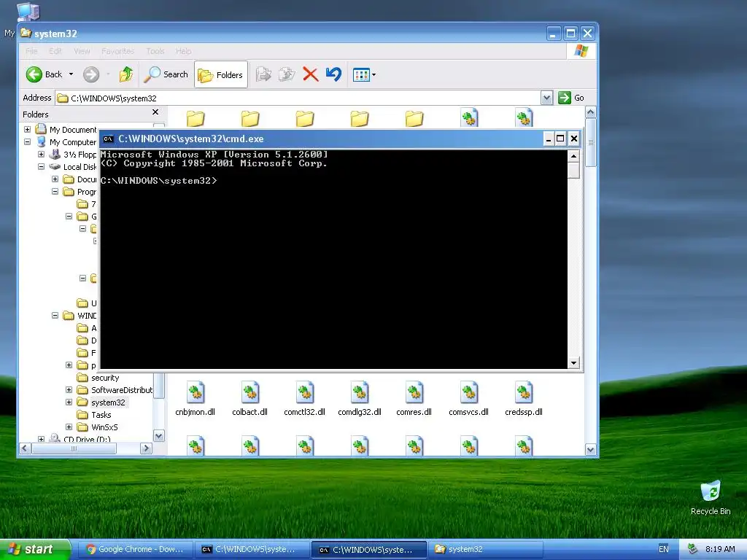Open the Start menu
Image resolution: width=747 pixels, height=560 pixels.
click(x=35, y=550)
